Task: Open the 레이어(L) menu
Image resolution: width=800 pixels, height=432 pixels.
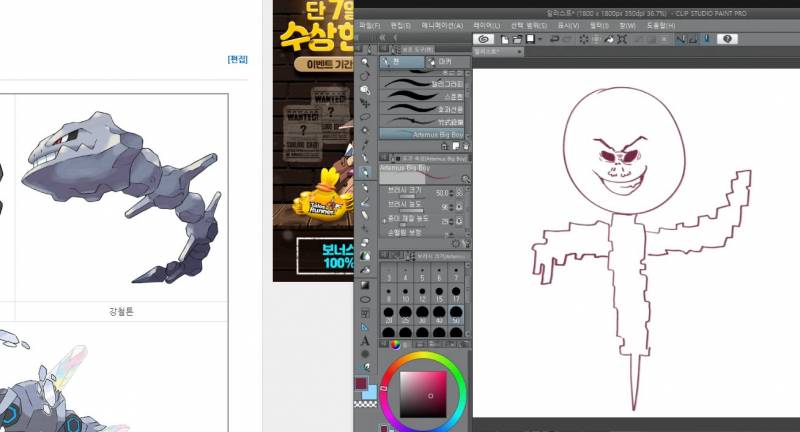Action: pos(486,26)
